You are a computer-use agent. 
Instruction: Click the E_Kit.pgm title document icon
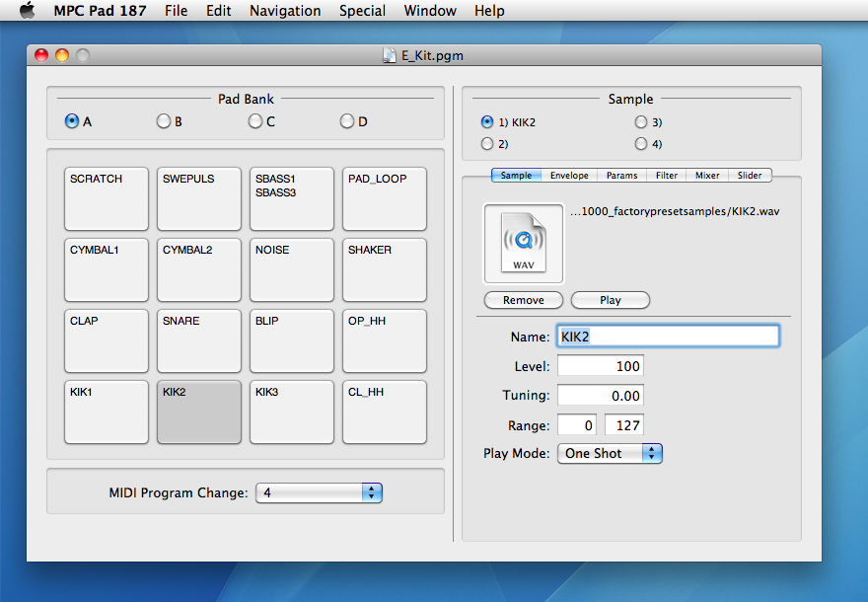coord(390,55)
